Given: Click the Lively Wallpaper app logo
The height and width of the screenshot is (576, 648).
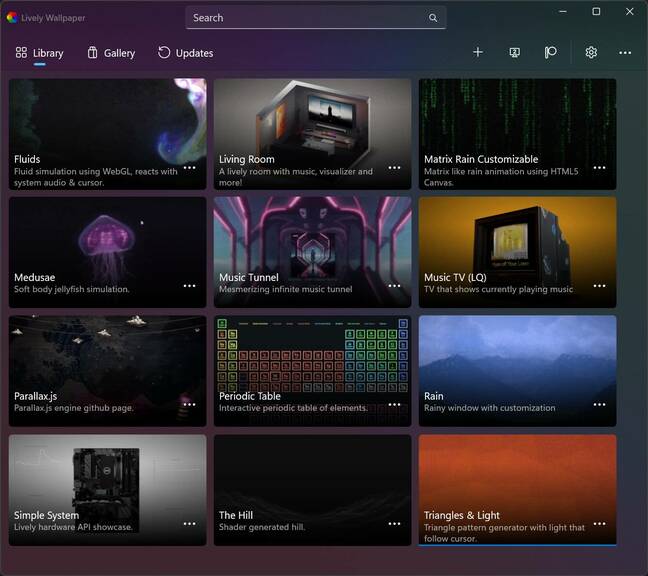Looking at the screenshot, I should (x=12, y=17).
